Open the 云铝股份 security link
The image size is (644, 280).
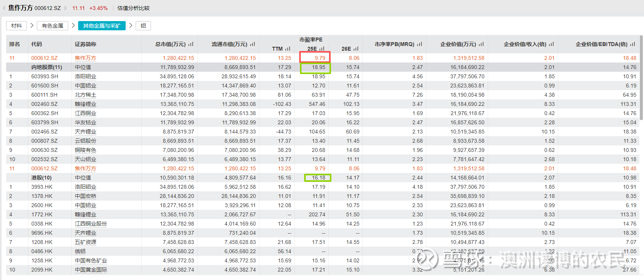[x=85, y=141]
